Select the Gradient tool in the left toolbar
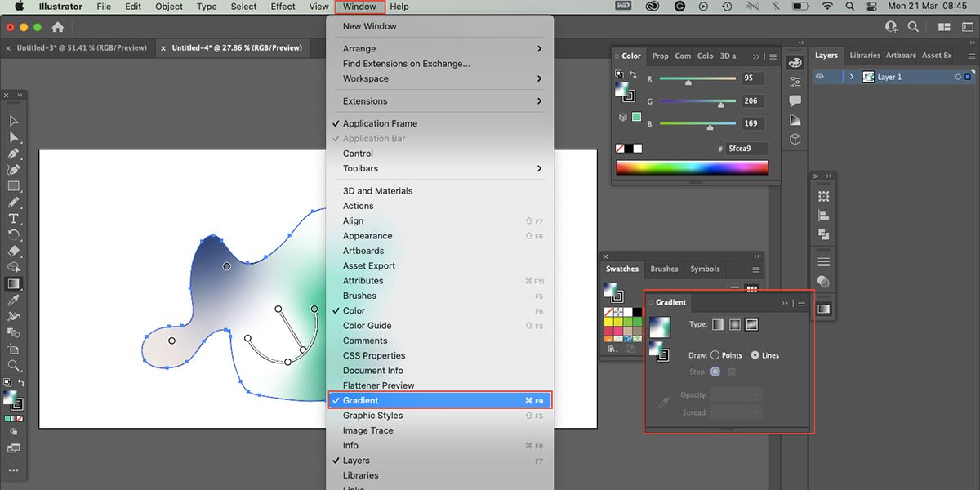 (13, 284)
